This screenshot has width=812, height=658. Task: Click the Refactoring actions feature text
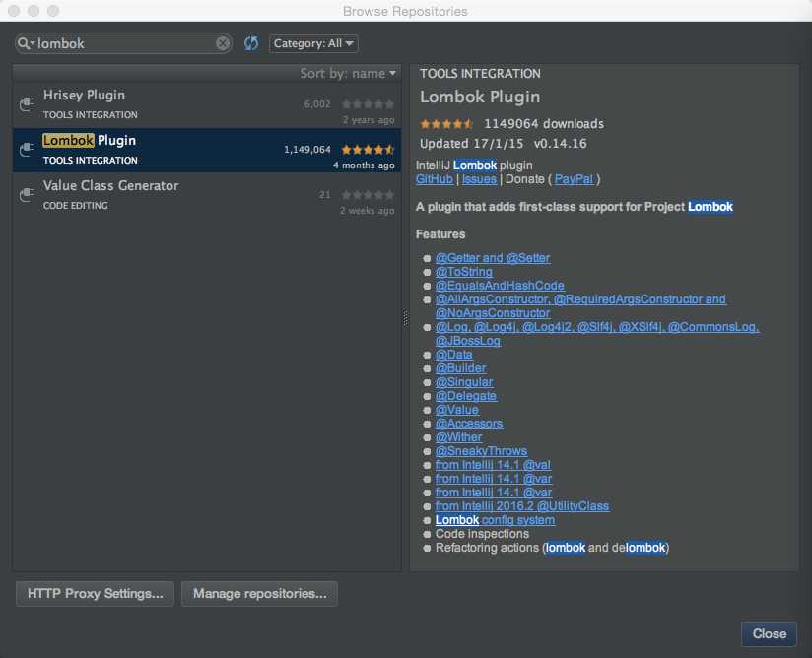coord(552,548)
